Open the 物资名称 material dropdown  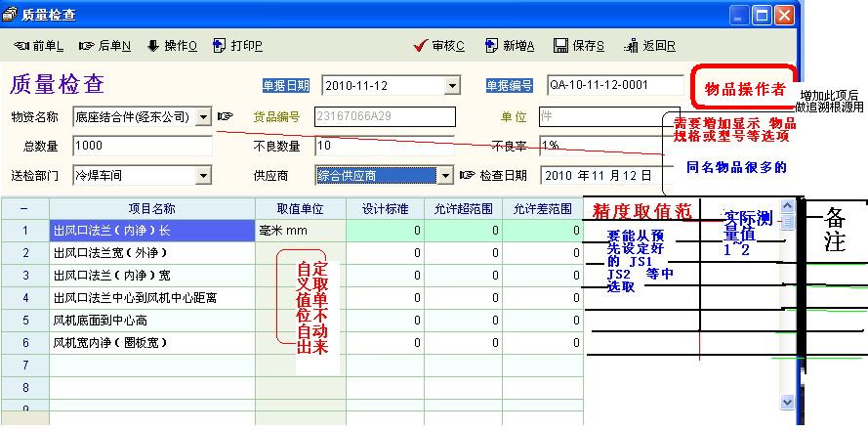tap(203, 117)
